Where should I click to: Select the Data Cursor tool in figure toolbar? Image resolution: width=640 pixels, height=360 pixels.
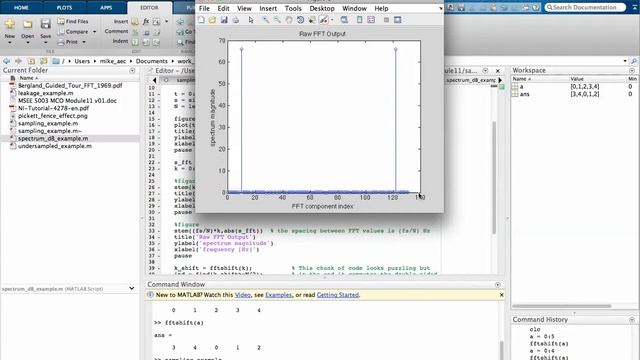312,20
